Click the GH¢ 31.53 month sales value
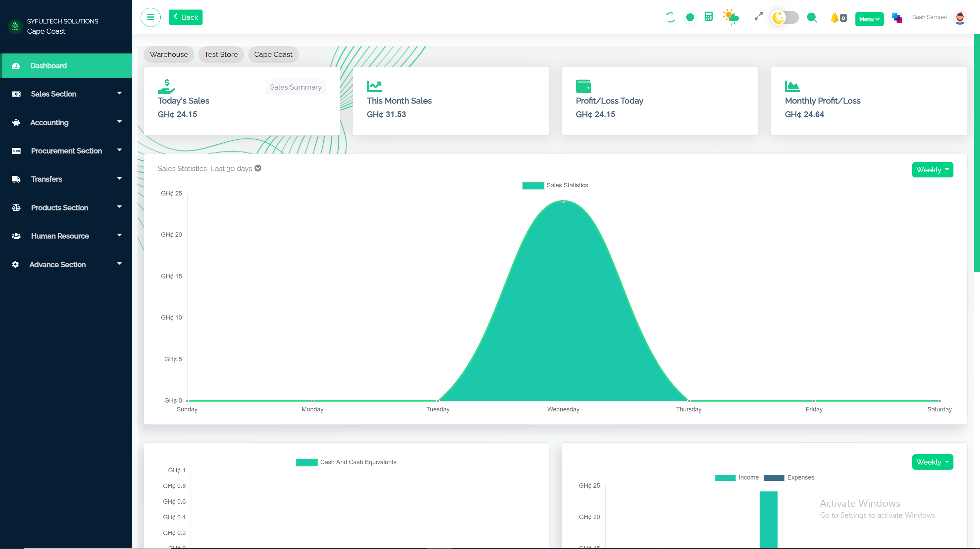This screenshot has width=980, height=549. pyautogui.click(x=386, y=114)
